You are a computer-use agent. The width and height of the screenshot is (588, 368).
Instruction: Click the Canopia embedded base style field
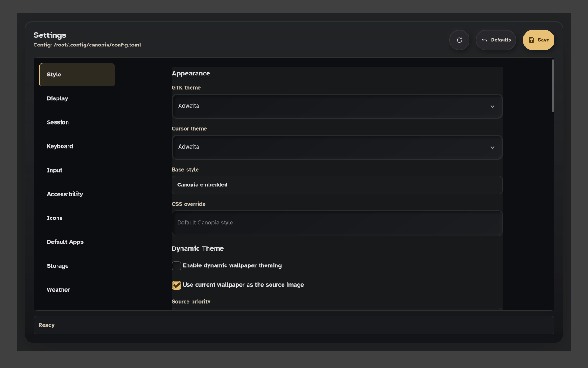click(x=337, y=185)
